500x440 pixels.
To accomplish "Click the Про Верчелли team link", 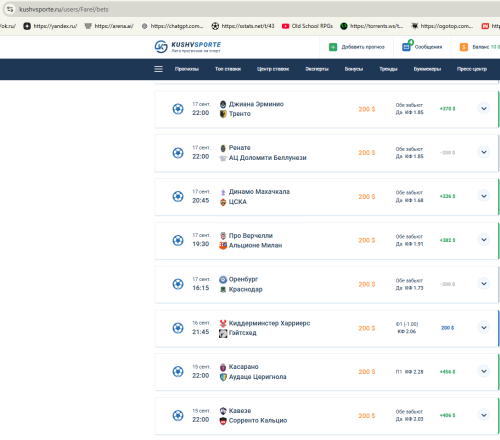I will (x=251, y=236).
